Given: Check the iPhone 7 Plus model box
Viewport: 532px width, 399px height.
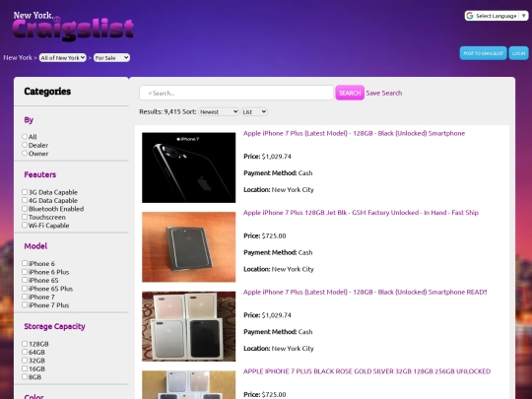Looking at the screenshot, I should coord(25,305).
